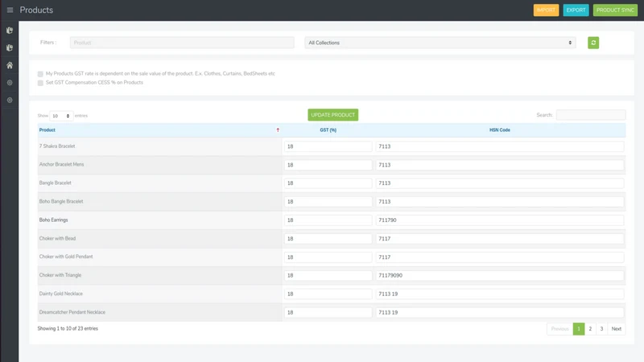Click the lower sidebar gear icon
This screenshot has height=362, width=644.
click(x=10, y=100)
